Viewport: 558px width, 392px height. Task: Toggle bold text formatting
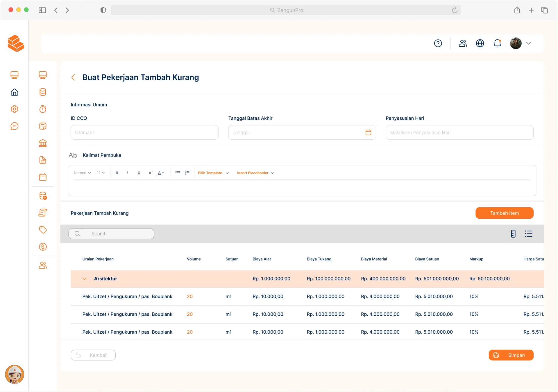pyautogui.click(x=117, y=173)
